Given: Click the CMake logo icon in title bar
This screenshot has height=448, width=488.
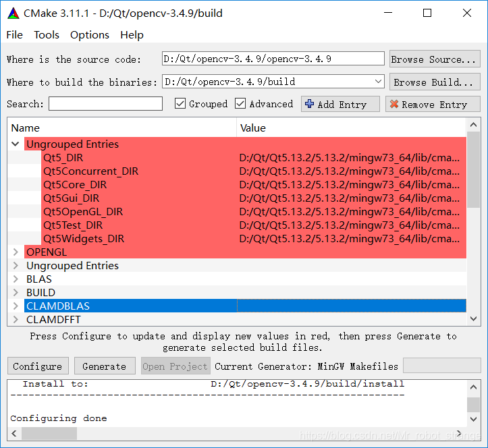Looking at the screenshot, I should point(13,13).
